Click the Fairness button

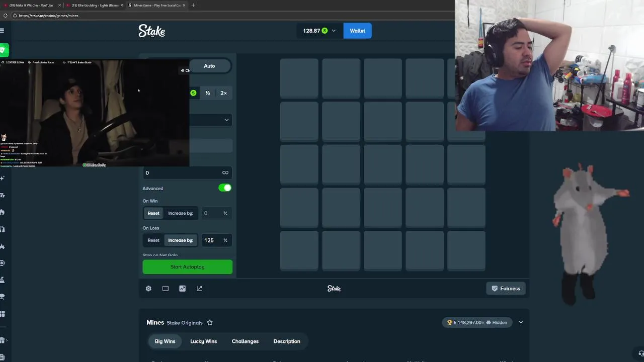point(506,289)
